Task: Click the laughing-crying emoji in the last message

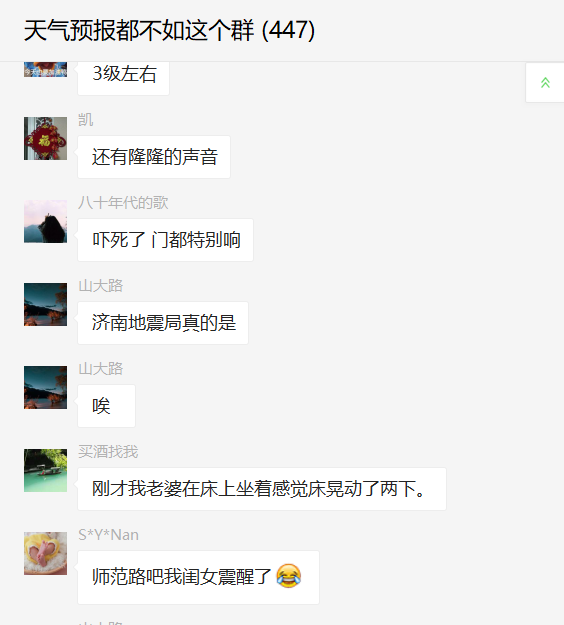Action: (289, 576)
